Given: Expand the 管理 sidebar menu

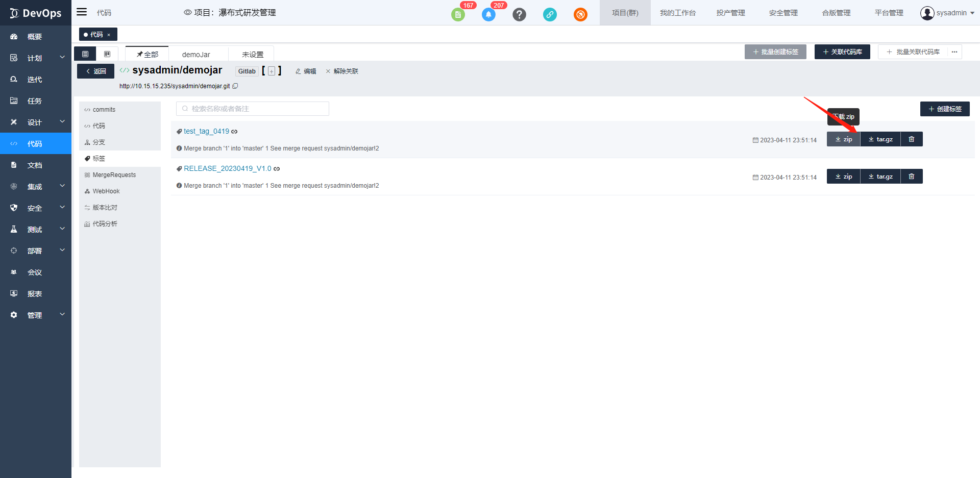Looking at the screenshot, I should (x=36, y=315).
